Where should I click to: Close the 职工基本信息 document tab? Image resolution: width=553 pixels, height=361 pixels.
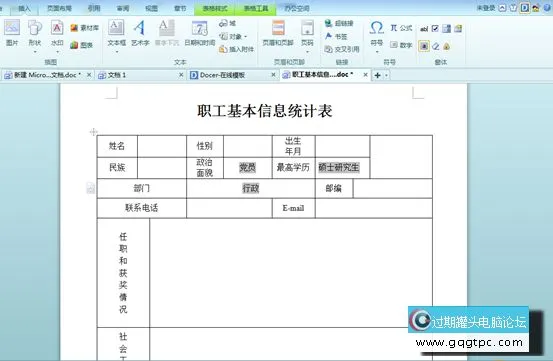pyautogui.click(x=366, y=75)
